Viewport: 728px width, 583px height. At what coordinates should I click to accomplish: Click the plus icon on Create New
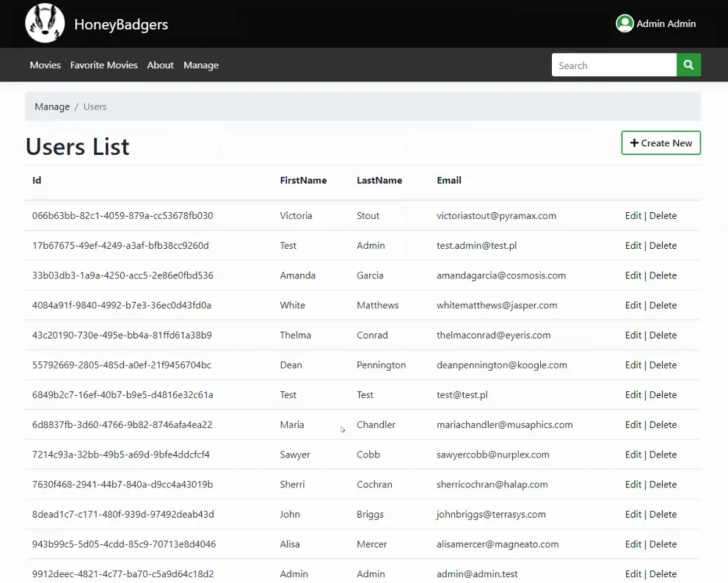point(634,143)
